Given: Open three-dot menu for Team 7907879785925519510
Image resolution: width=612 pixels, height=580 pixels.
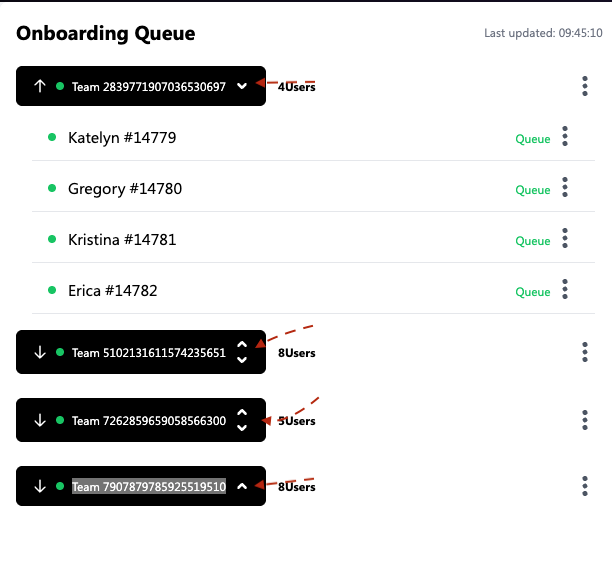Looking at the screenshot, I should click(585, 486).
